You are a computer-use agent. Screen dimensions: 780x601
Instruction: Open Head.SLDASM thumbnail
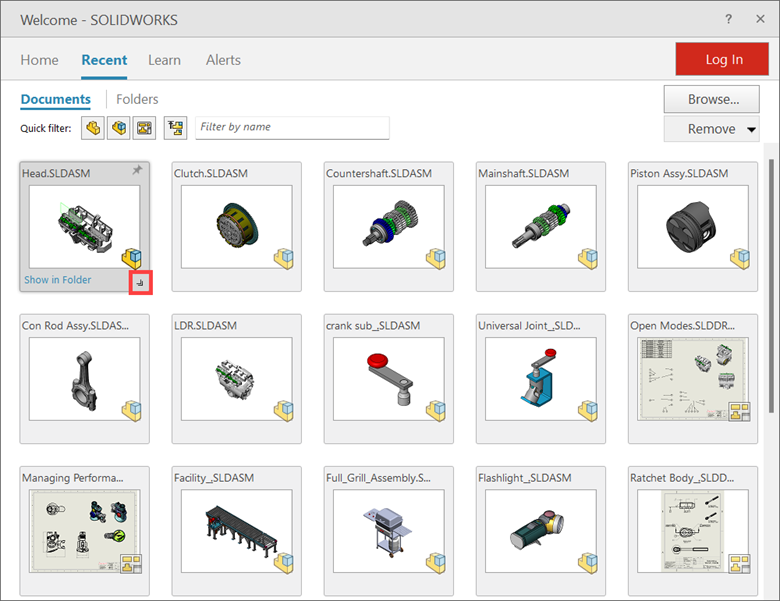85,227
